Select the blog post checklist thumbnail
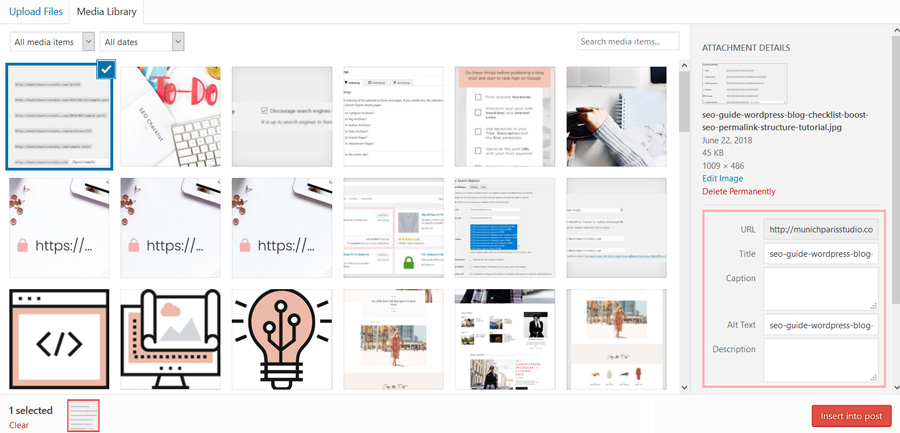The height and width of the screenshot is (433, 900). click(x=505, y=117)
